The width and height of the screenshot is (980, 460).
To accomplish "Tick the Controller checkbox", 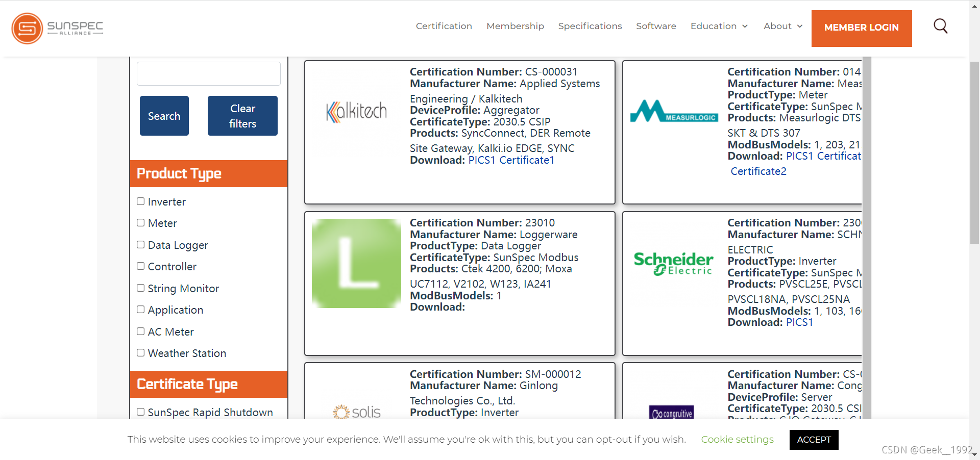I will click(140, 266).
